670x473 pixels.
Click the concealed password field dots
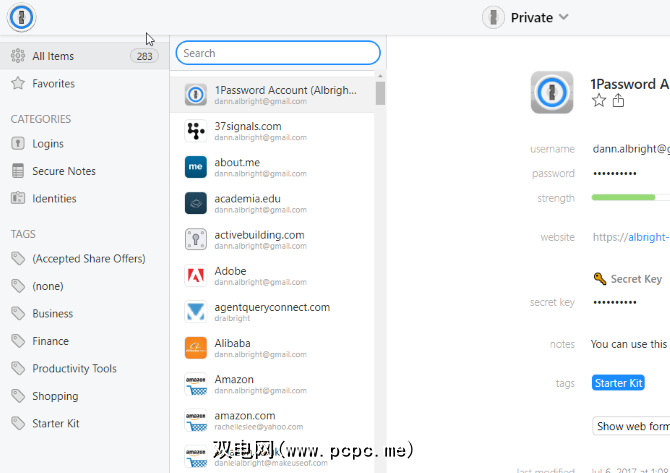click(x=614, y=173)
